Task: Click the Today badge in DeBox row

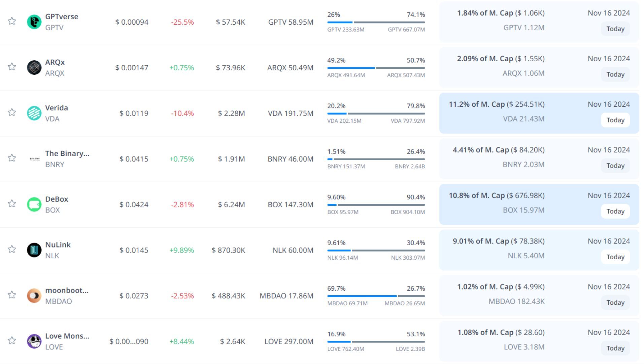Action: [615, 211]
